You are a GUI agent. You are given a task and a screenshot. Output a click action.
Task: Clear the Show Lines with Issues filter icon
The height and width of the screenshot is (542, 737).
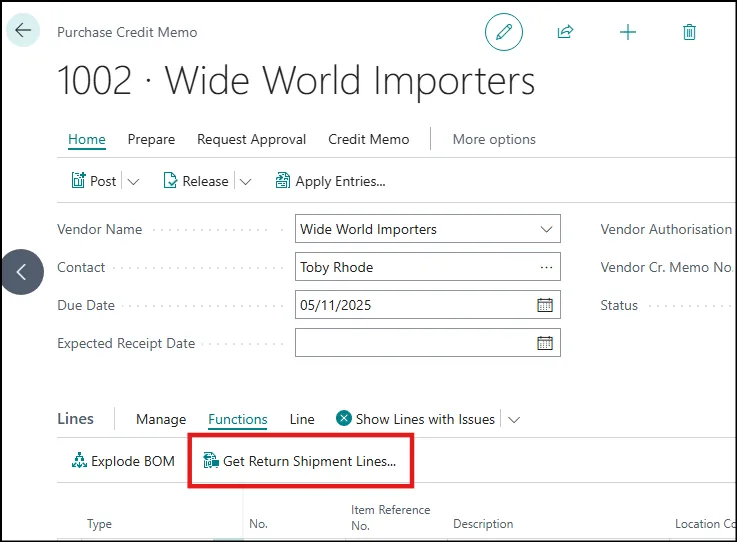[344, 418]
